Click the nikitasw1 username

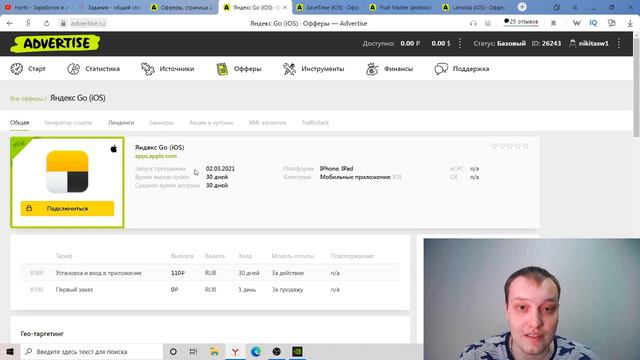593,43
